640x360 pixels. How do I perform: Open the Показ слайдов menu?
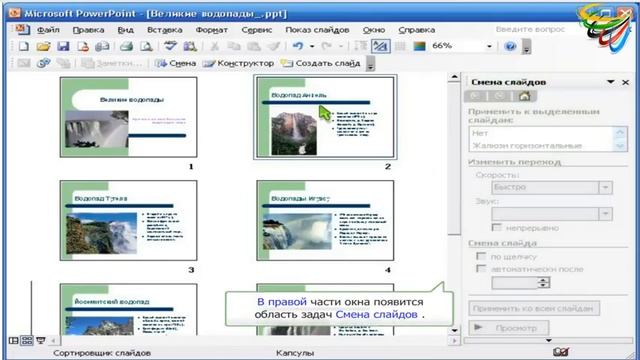click(317, 30)
